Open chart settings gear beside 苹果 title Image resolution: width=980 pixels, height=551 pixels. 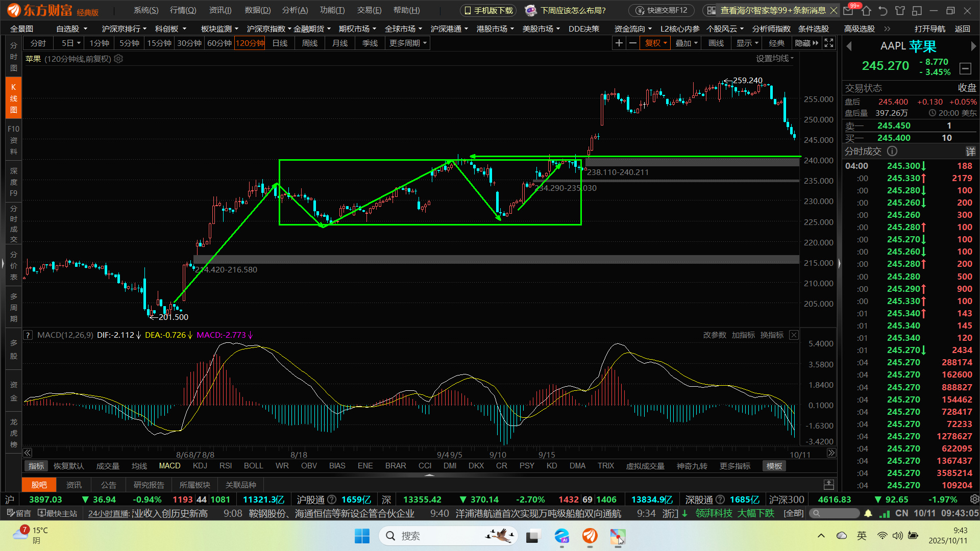point(118,59)
